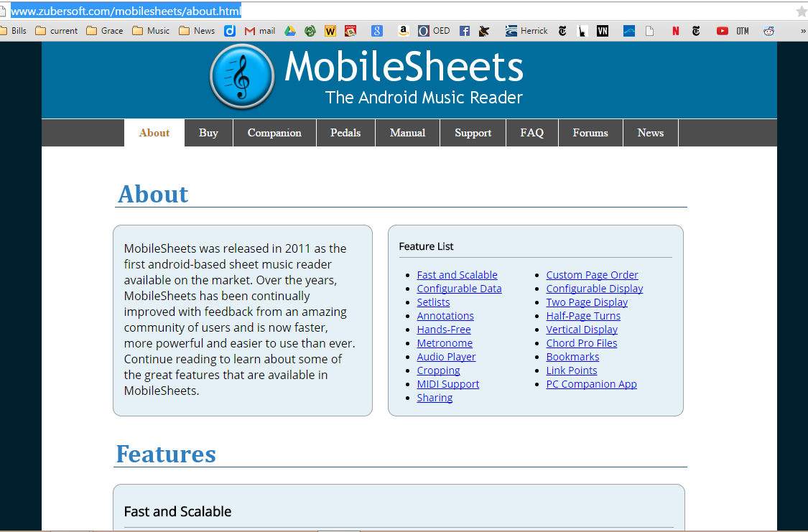
Task: Open the Netflix bookmark
Action: (x=676, y=31)
